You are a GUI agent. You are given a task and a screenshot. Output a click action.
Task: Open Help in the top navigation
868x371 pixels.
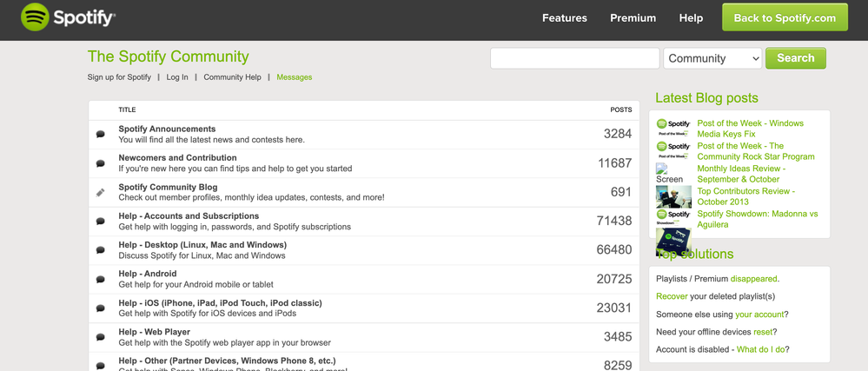click(691, 17)
